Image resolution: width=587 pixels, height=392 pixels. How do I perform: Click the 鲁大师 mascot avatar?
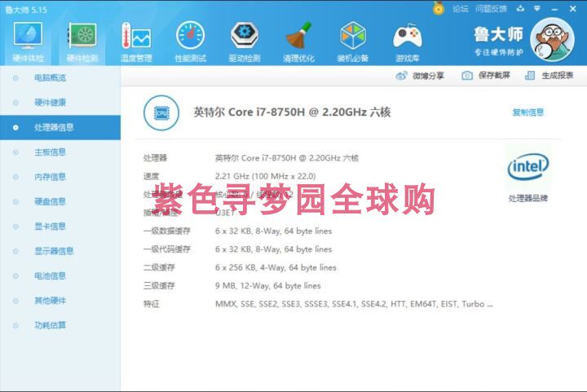coord(552,40)
